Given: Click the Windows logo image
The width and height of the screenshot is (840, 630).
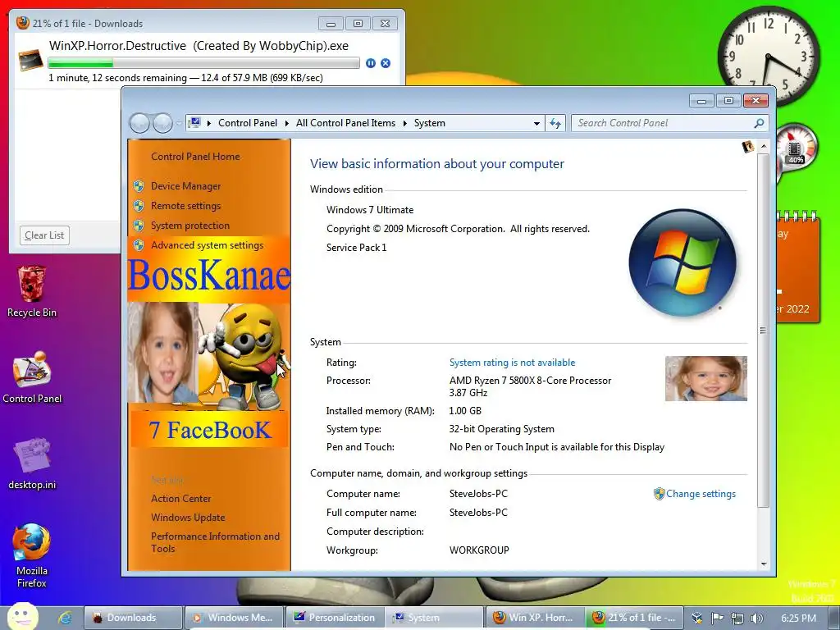Looking at the screenshot, I should point(682,262).
